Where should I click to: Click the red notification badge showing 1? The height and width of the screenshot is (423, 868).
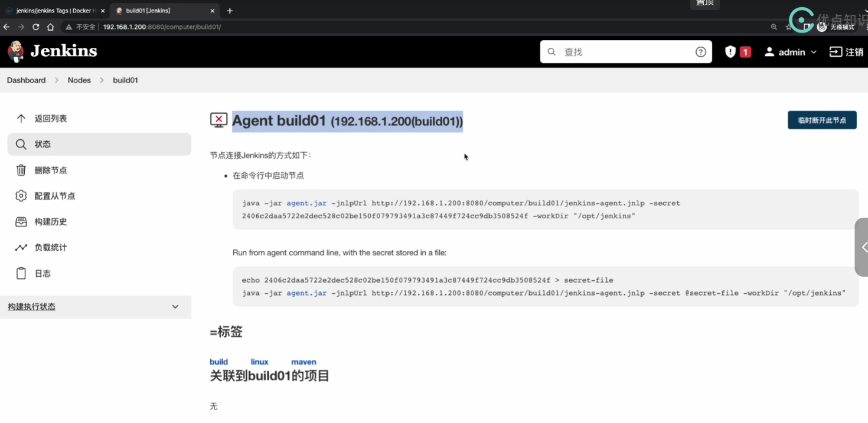click(745, 52)
